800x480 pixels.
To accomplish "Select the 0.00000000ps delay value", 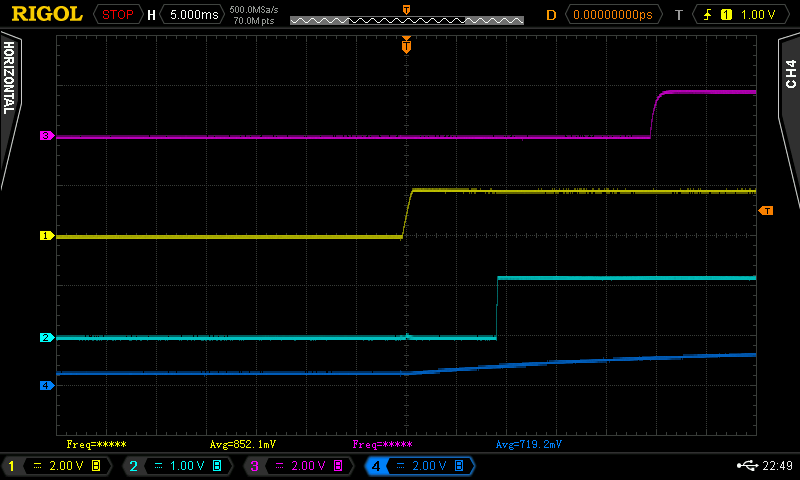I will (613, 15).
